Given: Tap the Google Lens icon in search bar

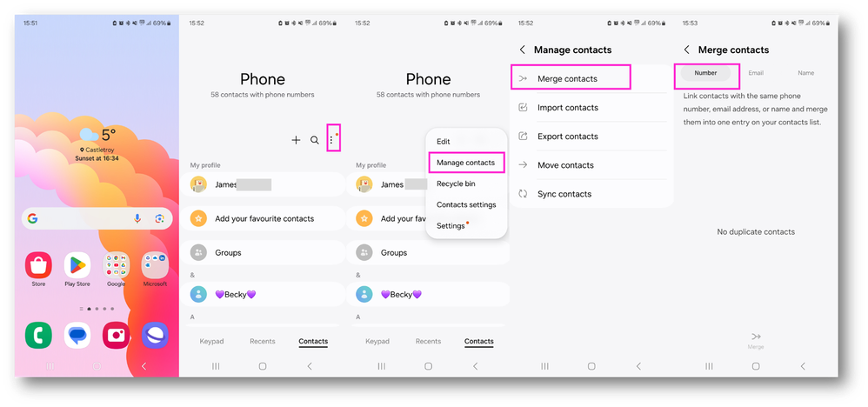Looking at the screenshot, I should click(159, 219).
